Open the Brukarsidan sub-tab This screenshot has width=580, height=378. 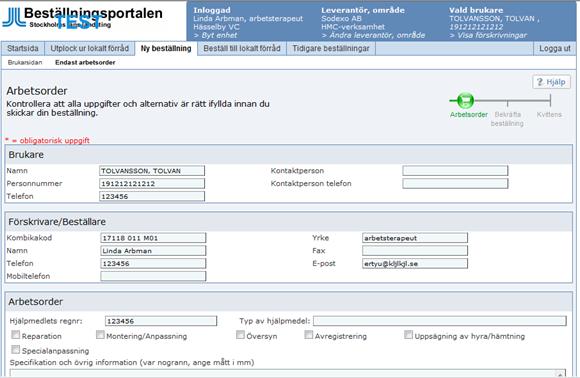25,63
